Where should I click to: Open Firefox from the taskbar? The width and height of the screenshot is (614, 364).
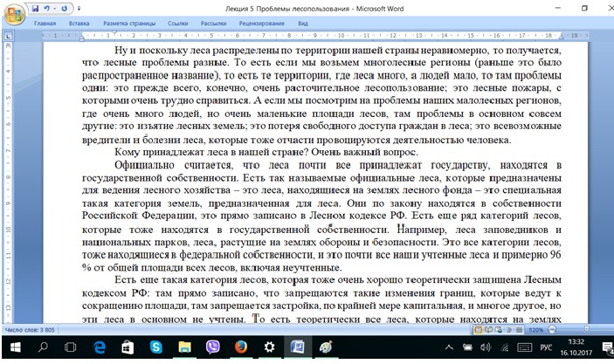click(x=241, y=347)
